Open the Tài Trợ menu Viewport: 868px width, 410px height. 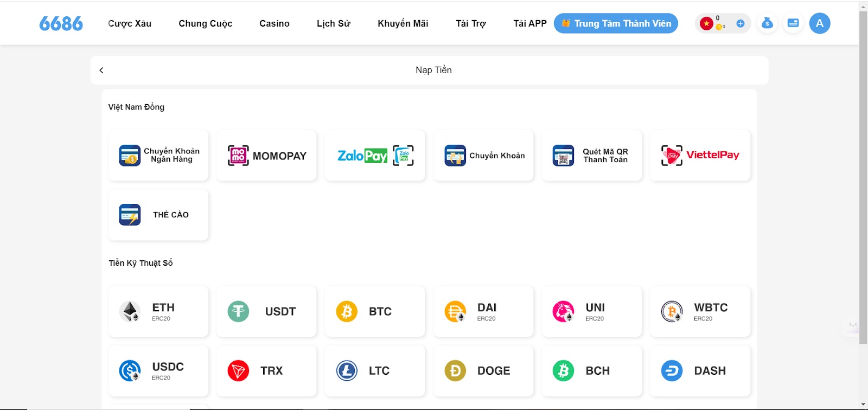pos(471,23)
